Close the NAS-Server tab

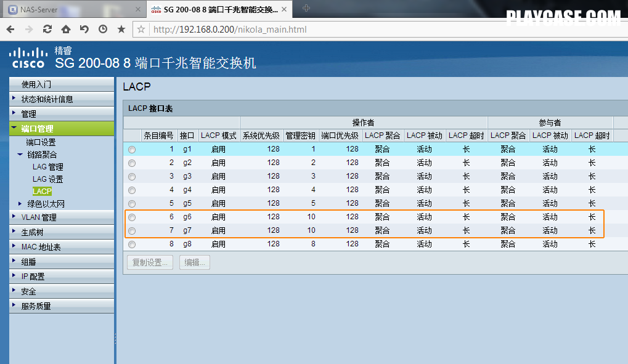[138, 9]
